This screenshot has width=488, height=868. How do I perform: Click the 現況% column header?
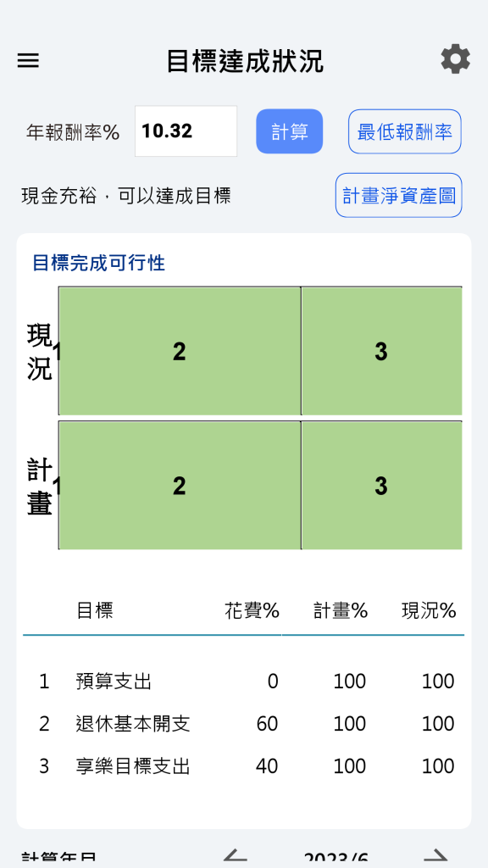pos(429,610)
